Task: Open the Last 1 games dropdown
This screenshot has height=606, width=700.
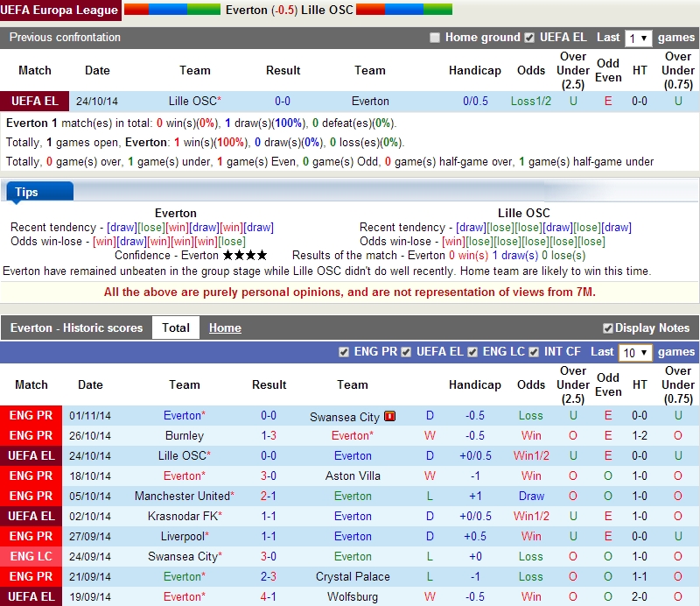Action: 638,39
